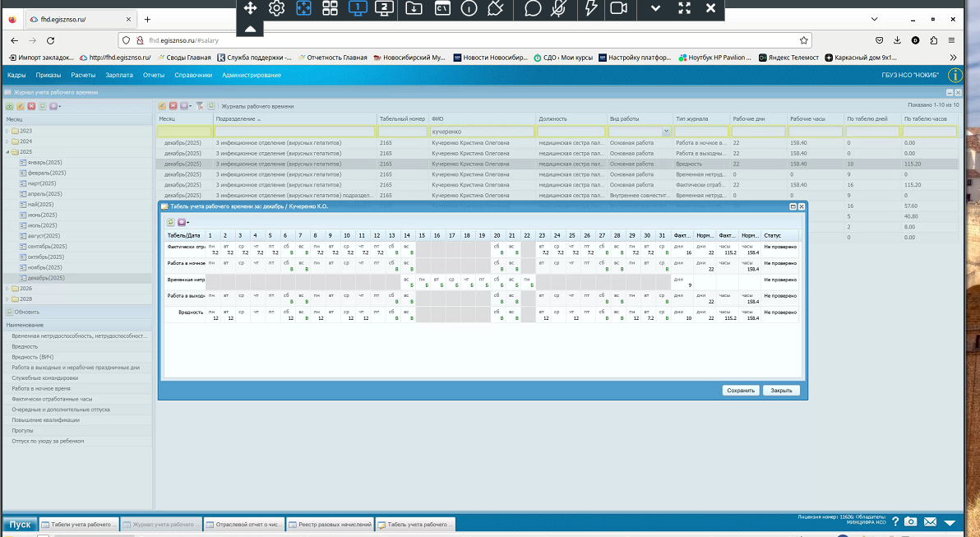Open purple actions dropdown in timesheet dialog
This screenshot has height=537, width=980.
click(x=183, y=222)
